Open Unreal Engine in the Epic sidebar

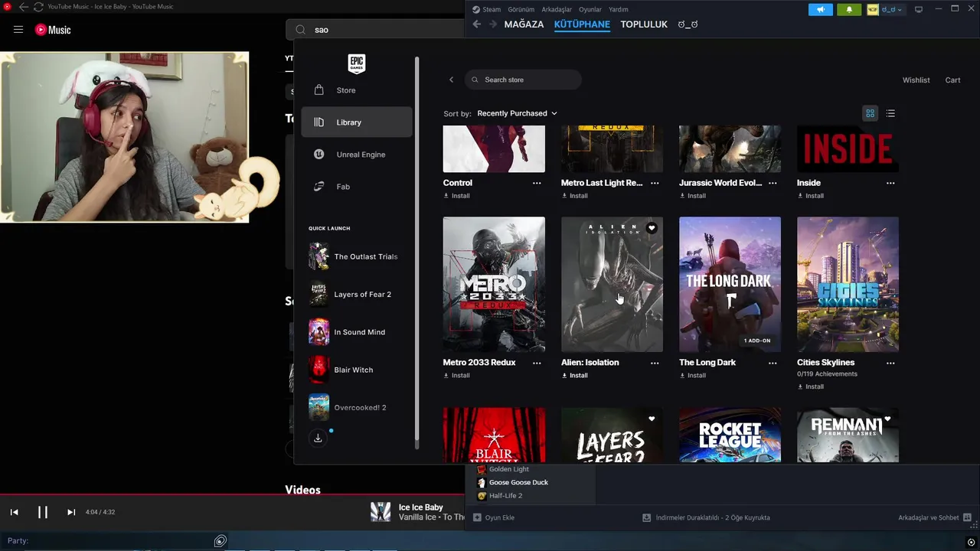[x=357, y=155]
